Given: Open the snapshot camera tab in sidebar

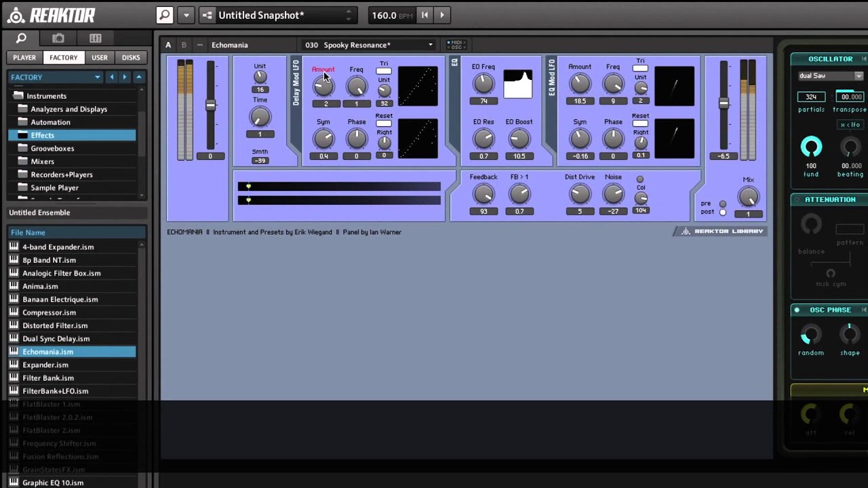Looking at the screenshot, I should [x=58, y=39].
